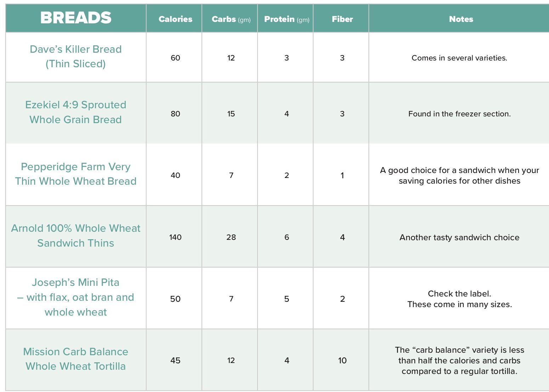This screenshot has width=549, height=392.
Task: Open Ezekiel 4:9 Sprouted Whole Grain Bread
Action: (76, 112)
